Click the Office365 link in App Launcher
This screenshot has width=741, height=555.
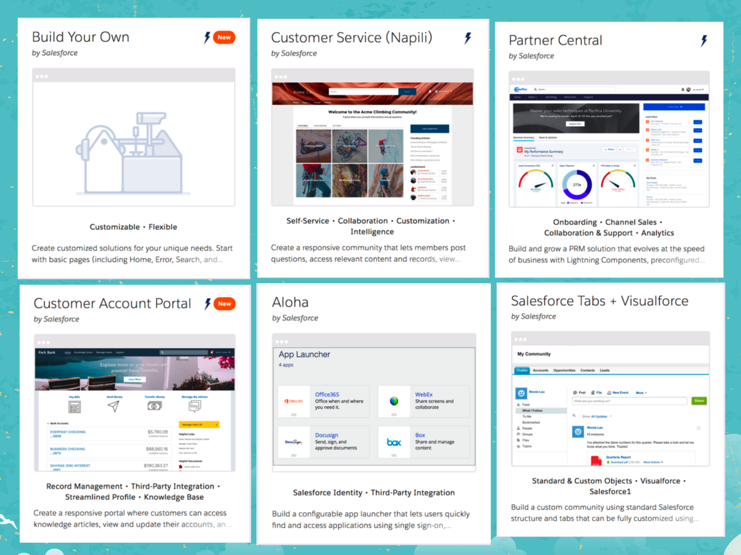coord(327,394)
